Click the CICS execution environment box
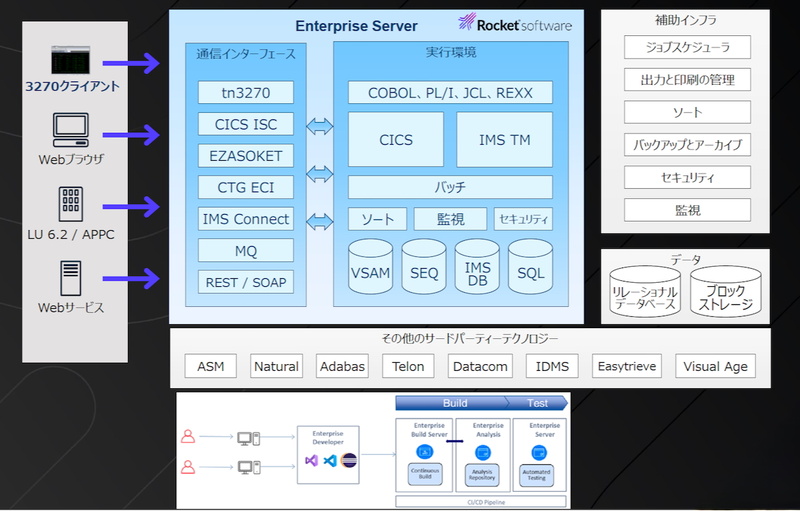The image size is (800, 511). [396, 140]
